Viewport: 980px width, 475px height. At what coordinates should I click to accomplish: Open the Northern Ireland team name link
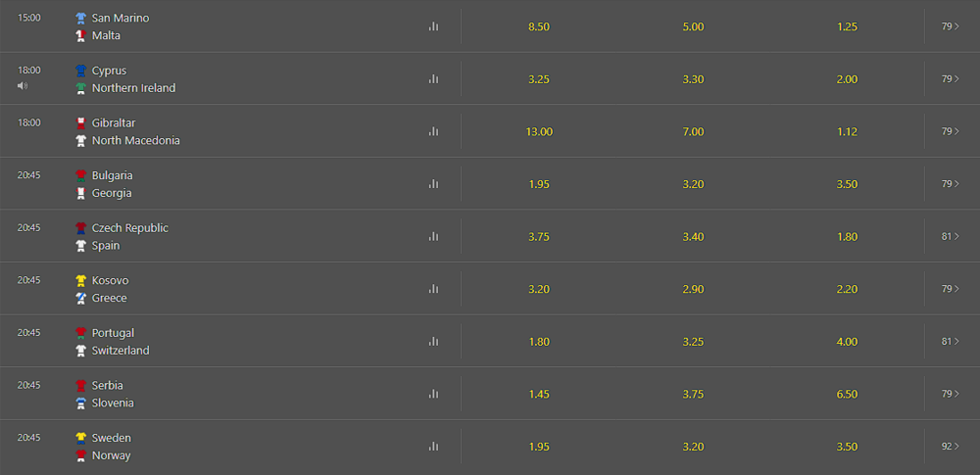(133, 88)
